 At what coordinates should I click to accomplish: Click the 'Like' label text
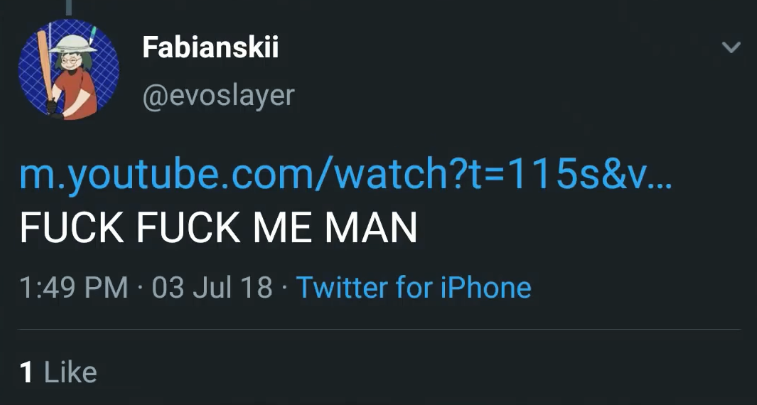70,372
